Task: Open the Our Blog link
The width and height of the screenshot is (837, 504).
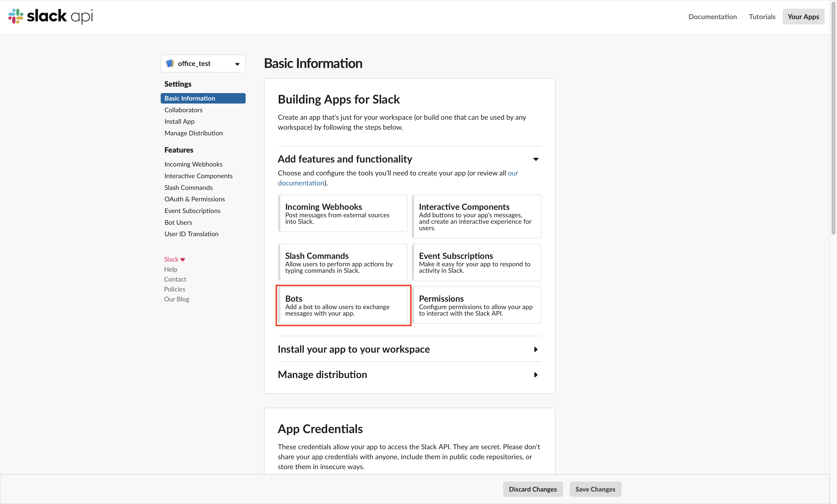Action: [x=177, y=299]
